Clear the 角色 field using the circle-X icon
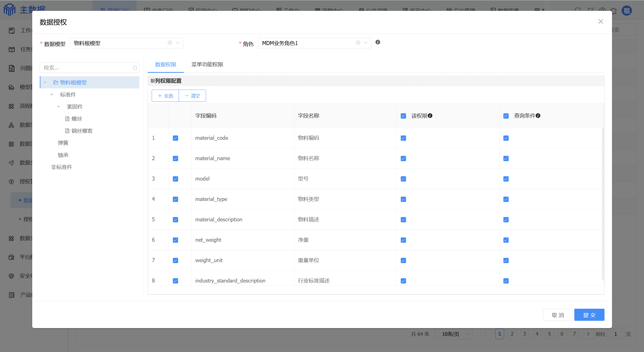Screen dimensions: 644x352 pos(358,43)
